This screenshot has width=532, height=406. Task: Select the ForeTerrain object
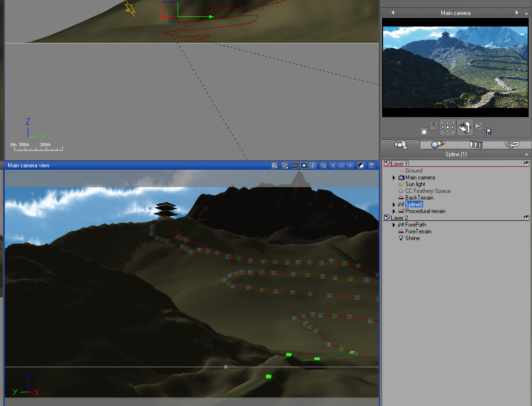pyautogui.click(x=418, y=231)
